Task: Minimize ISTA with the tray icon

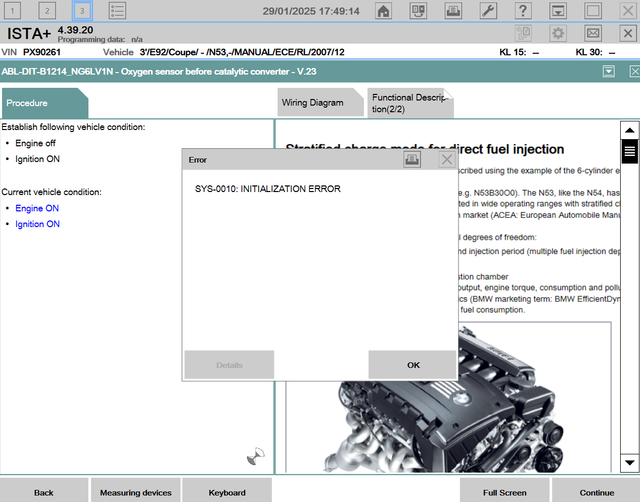Action: click(558, 11)
